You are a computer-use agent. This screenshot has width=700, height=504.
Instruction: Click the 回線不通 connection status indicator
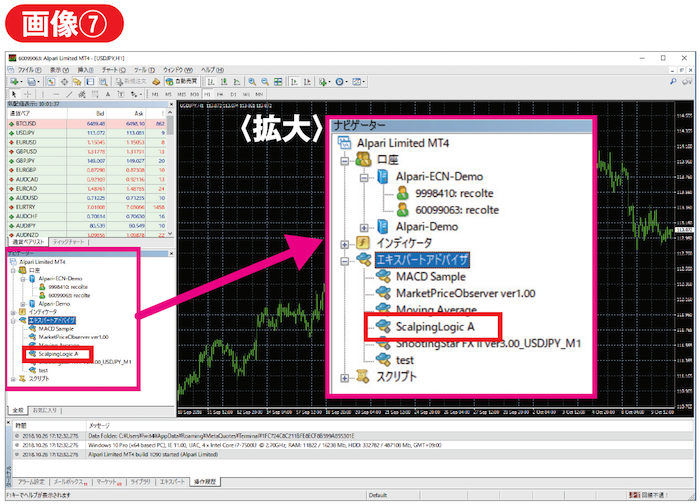pyautogui.click(x=649, y=495)
